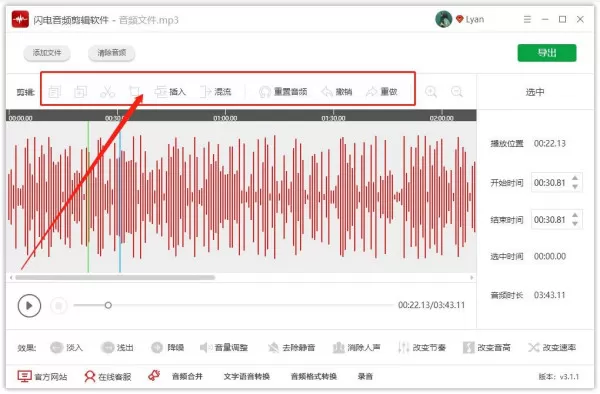Open 改变速率 change speed effect
Screen dimensions: 600x394
552,347
